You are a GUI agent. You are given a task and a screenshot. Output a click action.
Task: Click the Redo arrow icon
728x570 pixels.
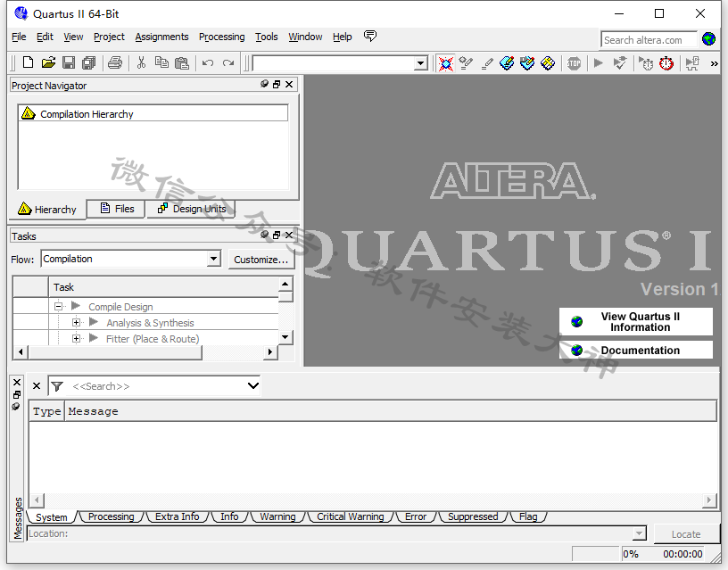(228, 62)
